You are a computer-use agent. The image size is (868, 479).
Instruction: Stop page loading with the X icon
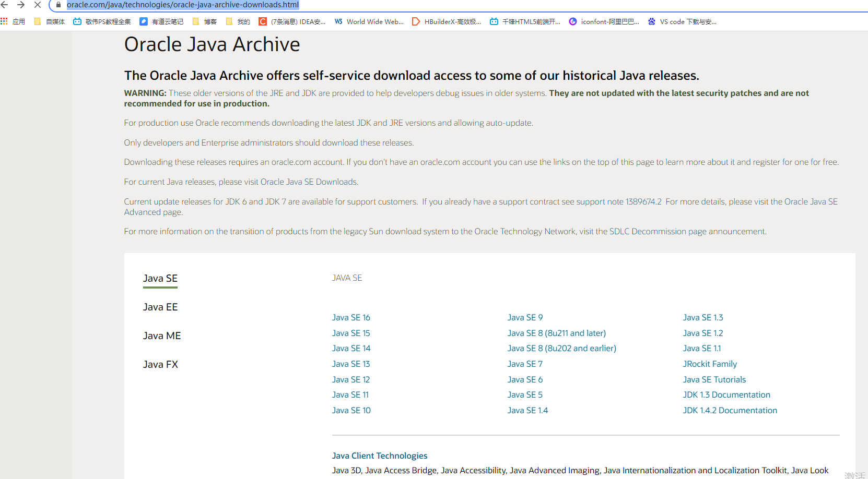click(38, 5)
